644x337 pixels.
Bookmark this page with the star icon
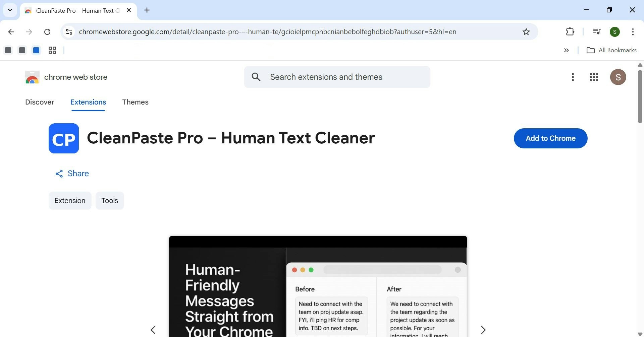pyautogui.click(x=526, y=31)
